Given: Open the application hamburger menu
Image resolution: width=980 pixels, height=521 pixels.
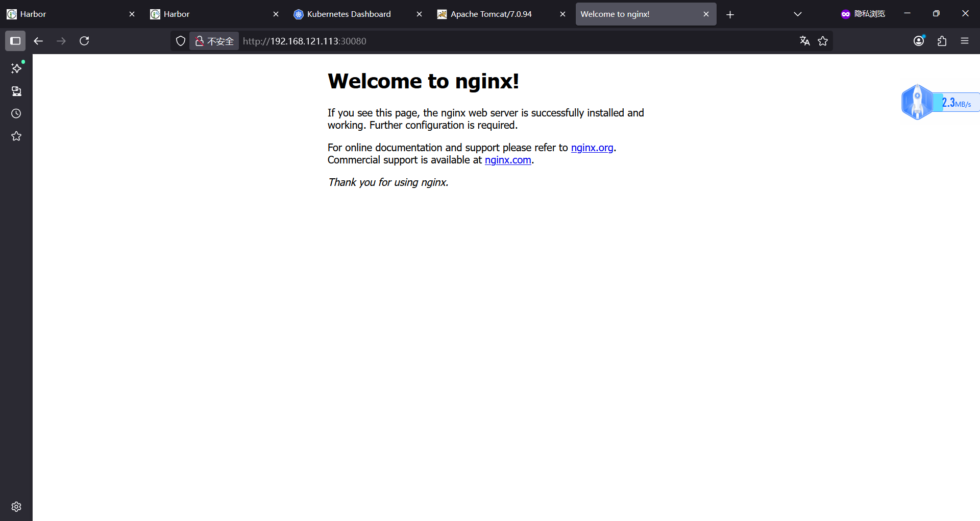Looking at the screenshot, I should [965, 41].
